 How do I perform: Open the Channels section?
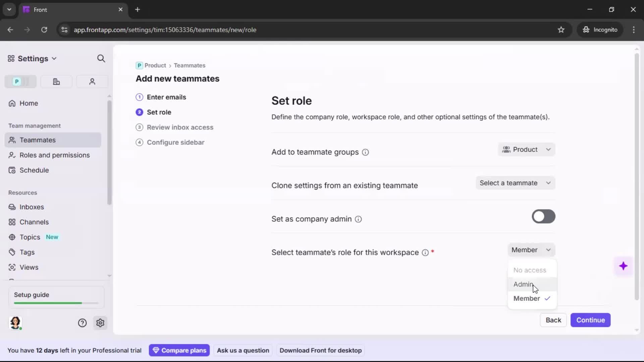click(x=34, y=222)
